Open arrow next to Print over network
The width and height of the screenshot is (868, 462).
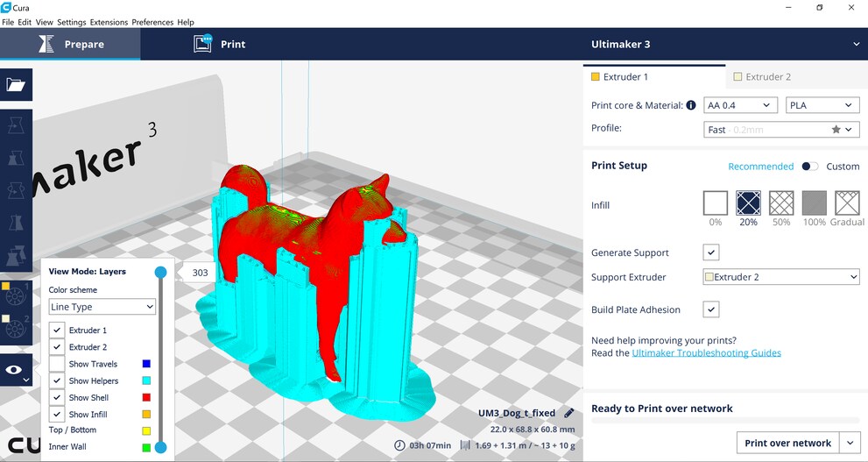(850, 443)
